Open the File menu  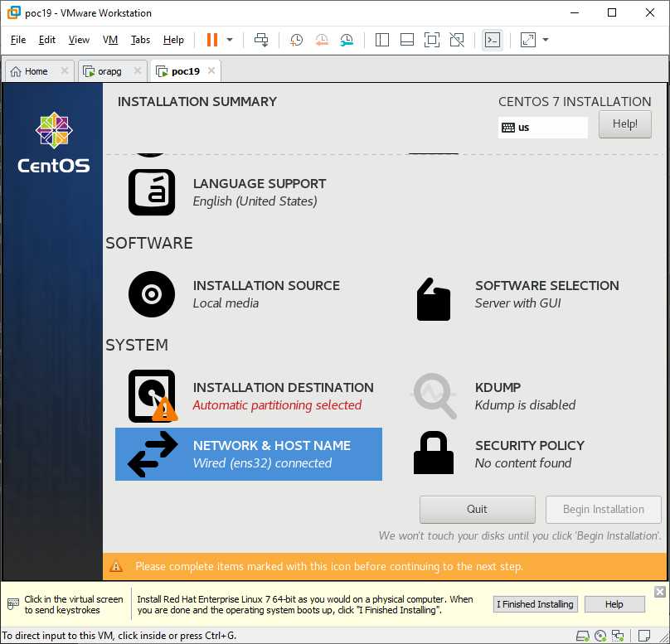coord(18,40)
